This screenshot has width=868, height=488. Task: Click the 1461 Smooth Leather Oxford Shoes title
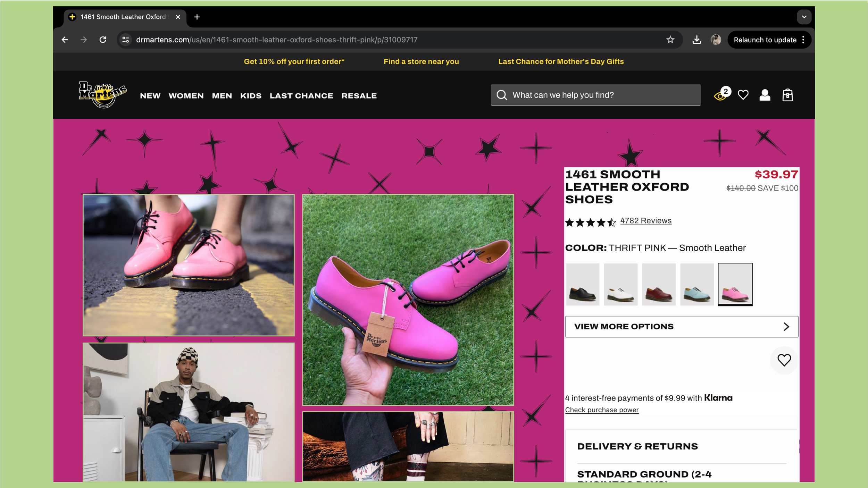pyautogui.click(x=627, y=187)
